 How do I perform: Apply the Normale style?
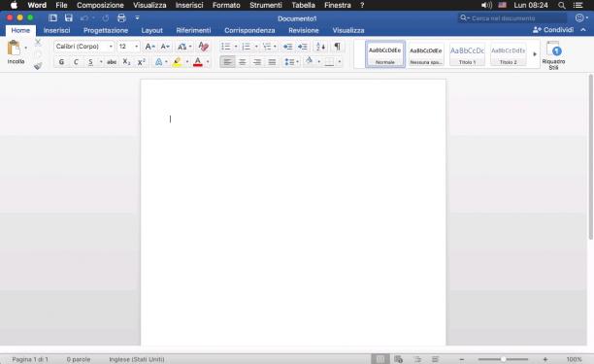(x=385, y=54)
